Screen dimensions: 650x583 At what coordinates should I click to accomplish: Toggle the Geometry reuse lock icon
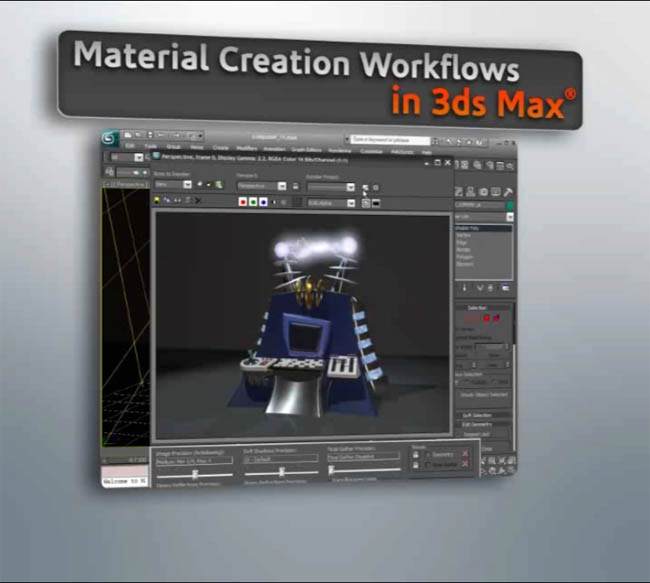click(x=416, y=455)
